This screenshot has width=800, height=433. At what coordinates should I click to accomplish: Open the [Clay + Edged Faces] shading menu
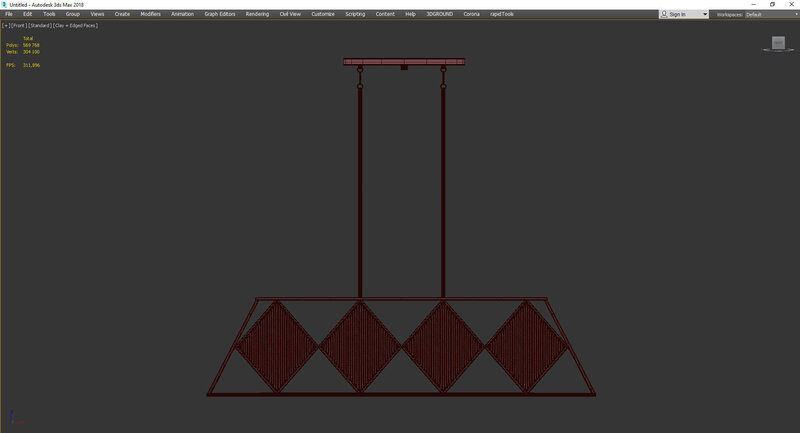coord(76,25)
